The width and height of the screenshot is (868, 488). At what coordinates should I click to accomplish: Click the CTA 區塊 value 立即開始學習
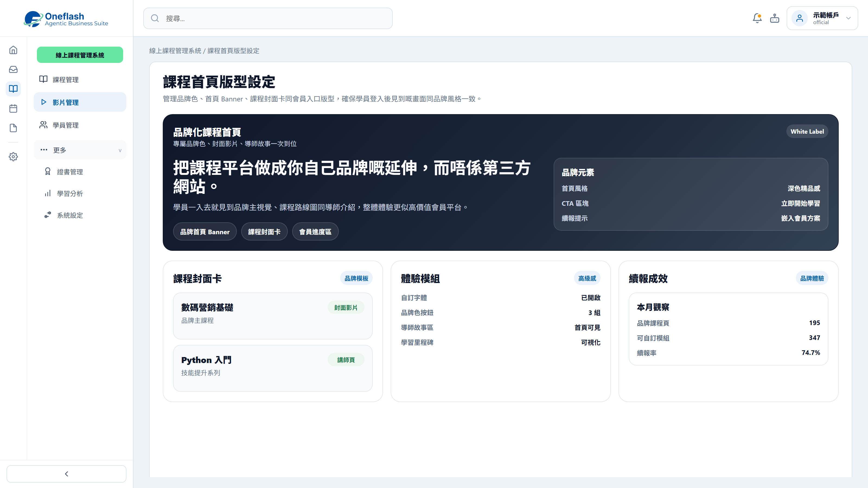[x=801, y=203]
